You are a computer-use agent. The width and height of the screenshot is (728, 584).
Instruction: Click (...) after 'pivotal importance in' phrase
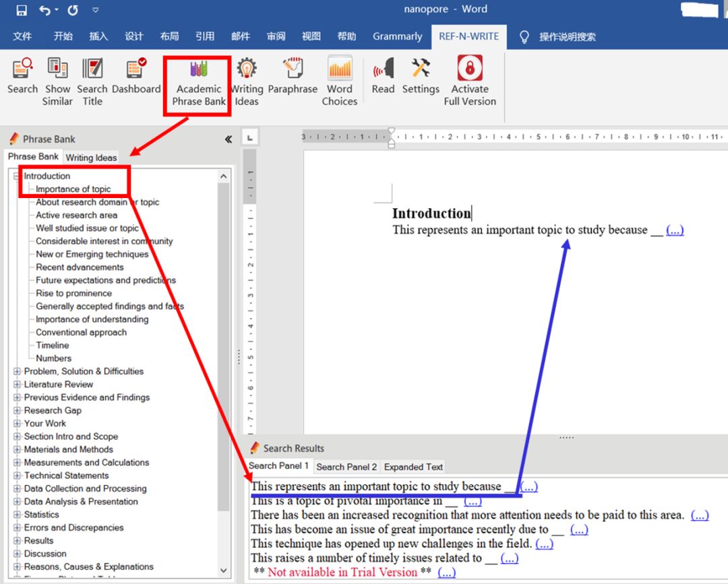pos(473,501)
